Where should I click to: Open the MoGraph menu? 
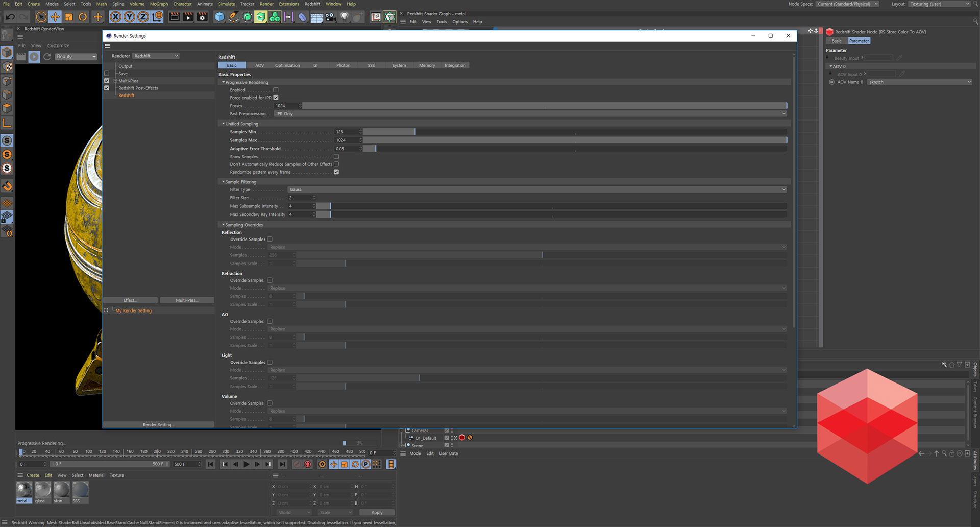[x=159, y=4]
